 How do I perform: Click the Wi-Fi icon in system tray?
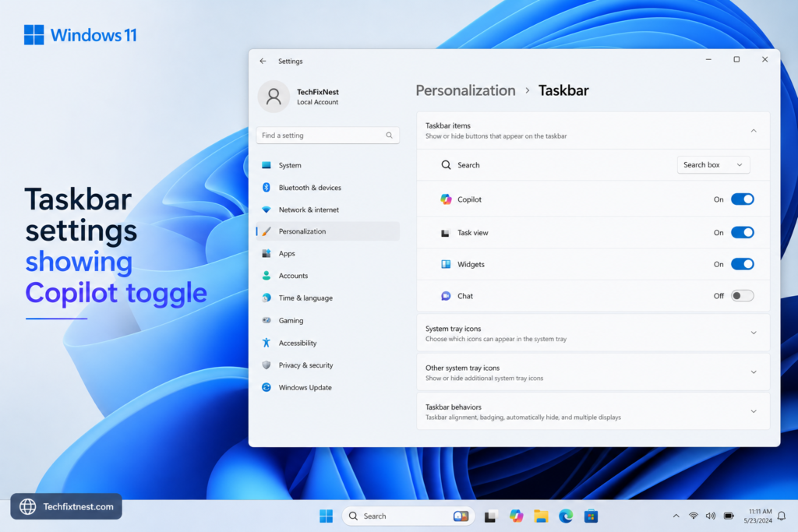(693, 516)
